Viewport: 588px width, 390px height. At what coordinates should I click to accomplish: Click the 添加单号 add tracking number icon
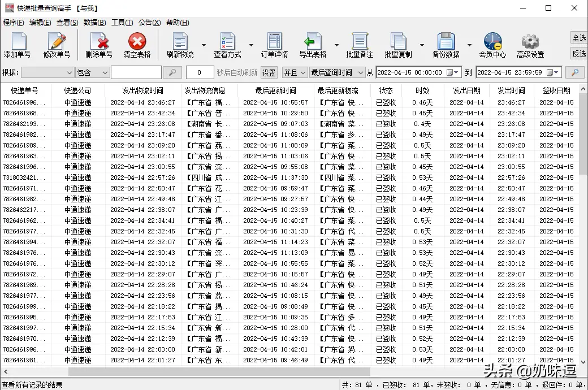click(18, 45)
